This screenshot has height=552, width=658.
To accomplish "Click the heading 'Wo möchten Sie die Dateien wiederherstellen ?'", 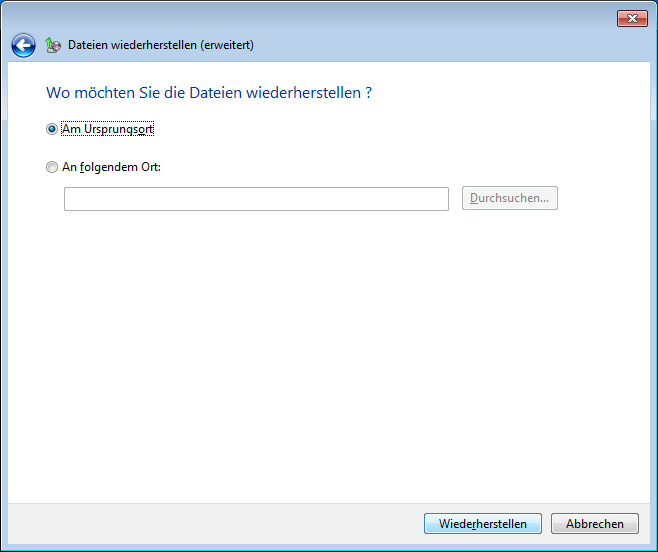I will tap(209, 93).
